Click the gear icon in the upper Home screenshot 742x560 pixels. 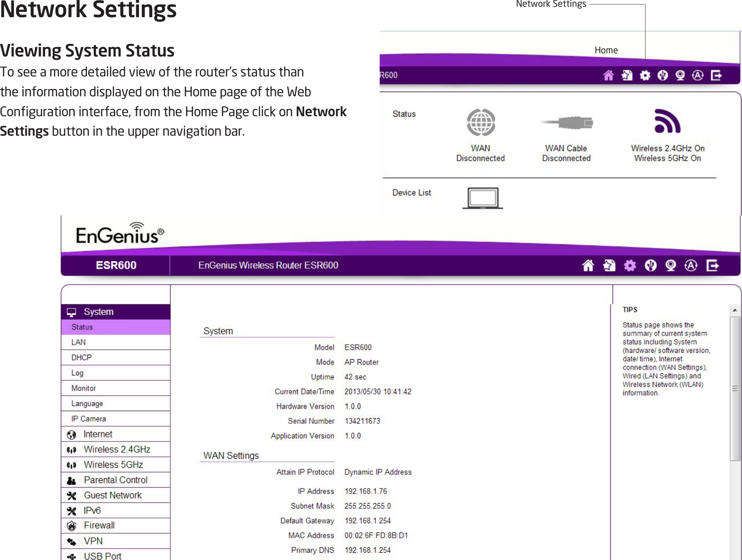[645, 76]
